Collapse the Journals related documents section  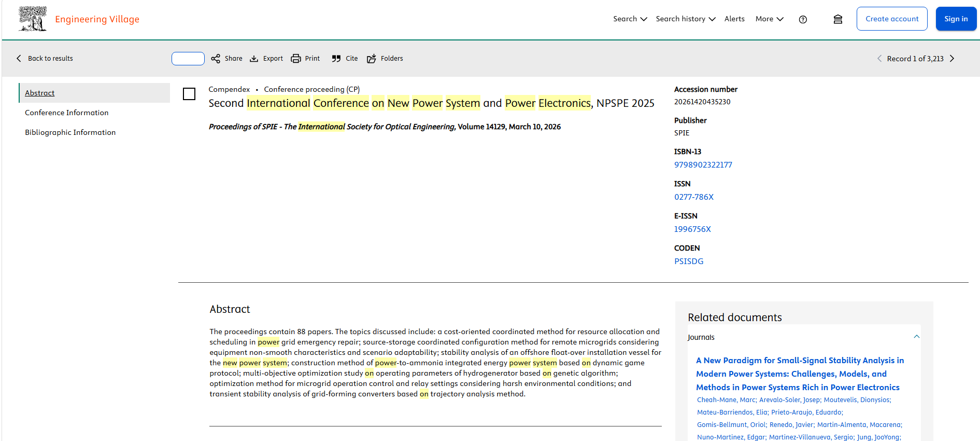point(916,337)
